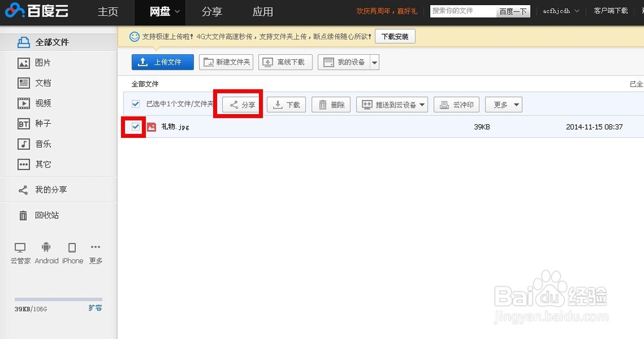Viewport: 644px width, 339px height.
Task: Click the 下载安装 button
Action: click(x=395, y=37)
